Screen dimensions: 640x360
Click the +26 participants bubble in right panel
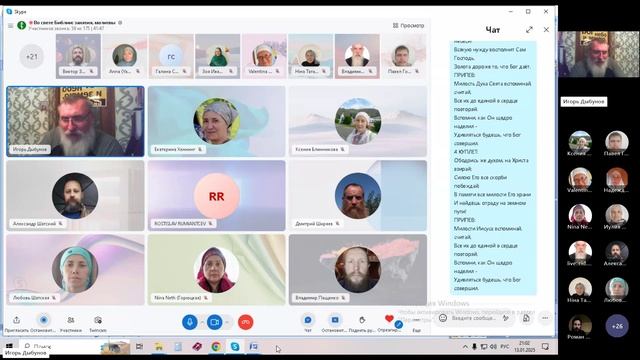point(617,326)
